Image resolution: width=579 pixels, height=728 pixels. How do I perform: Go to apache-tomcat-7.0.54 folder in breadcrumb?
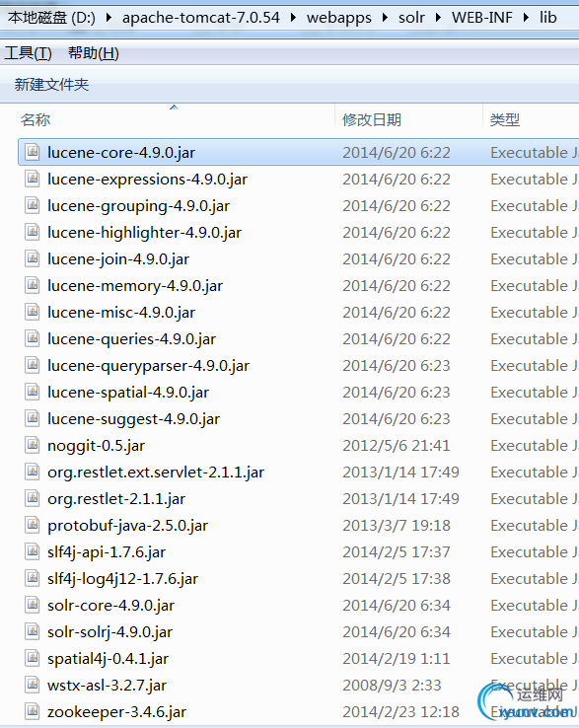click(x=201, y=18)
